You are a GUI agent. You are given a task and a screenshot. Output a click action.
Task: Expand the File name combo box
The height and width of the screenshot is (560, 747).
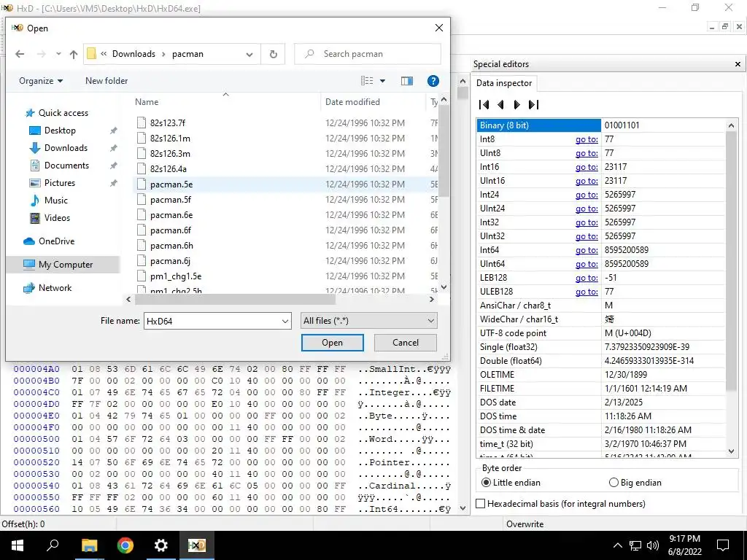click(285, 321)
